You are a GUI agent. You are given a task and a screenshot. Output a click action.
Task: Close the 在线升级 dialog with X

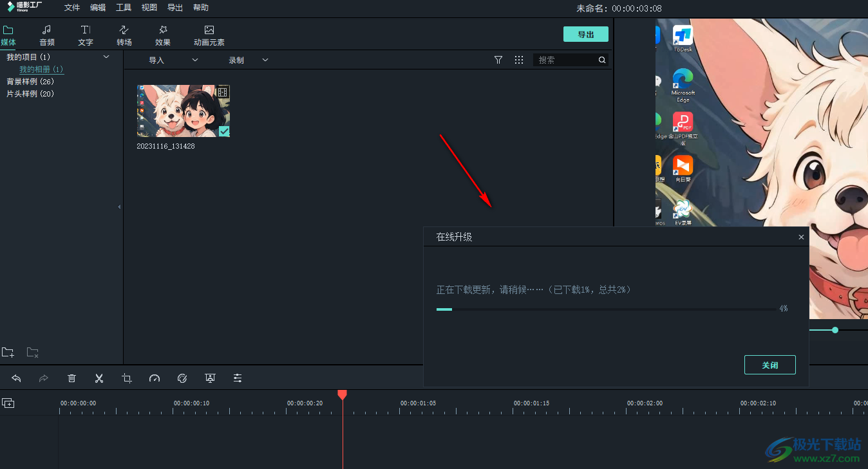click(801, 237)
